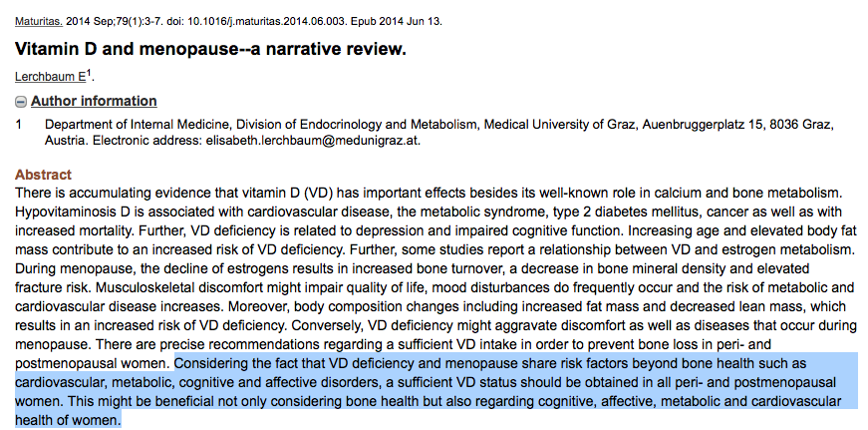Collapse Author information using the minus icon

tap(21, 102)
